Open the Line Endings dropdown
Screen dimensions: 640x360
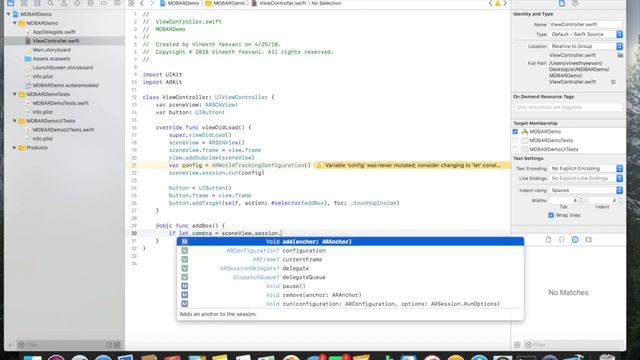[586, 178]
